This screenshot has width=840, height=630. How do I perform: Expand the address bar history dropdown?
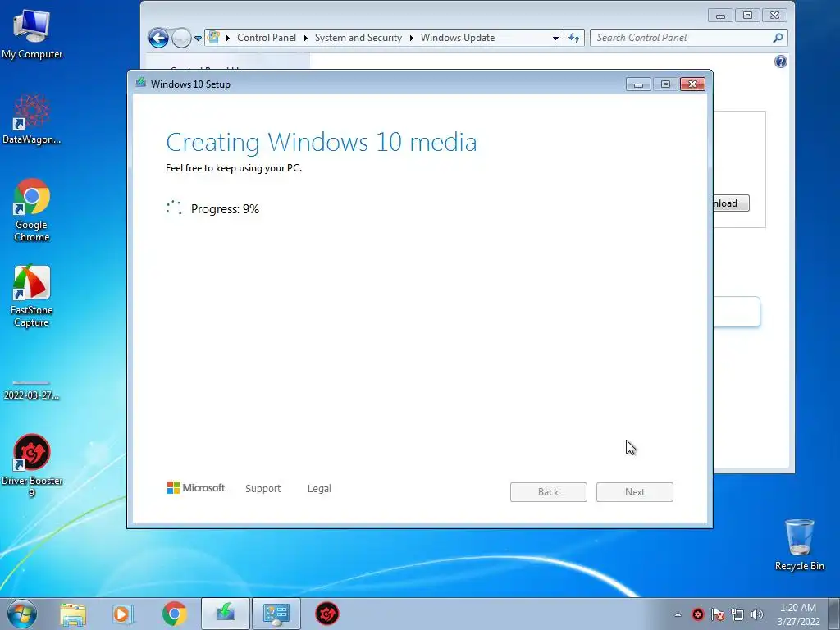pyautogui.click(x=555, y=38)
